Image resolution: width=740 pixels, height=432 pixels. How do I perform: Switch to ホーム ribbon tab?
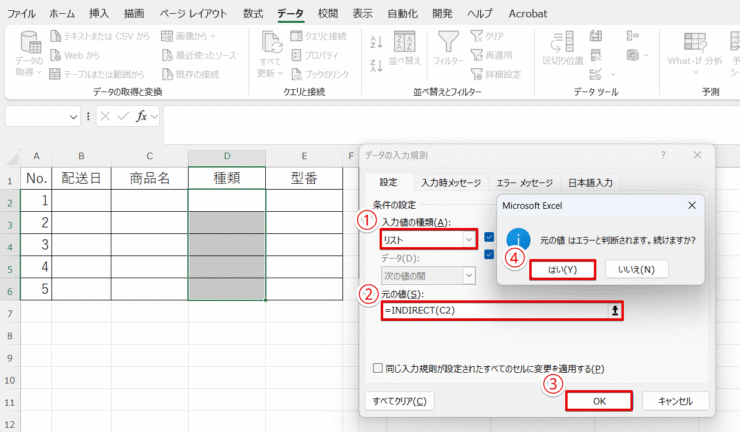(x=62, y=14)
